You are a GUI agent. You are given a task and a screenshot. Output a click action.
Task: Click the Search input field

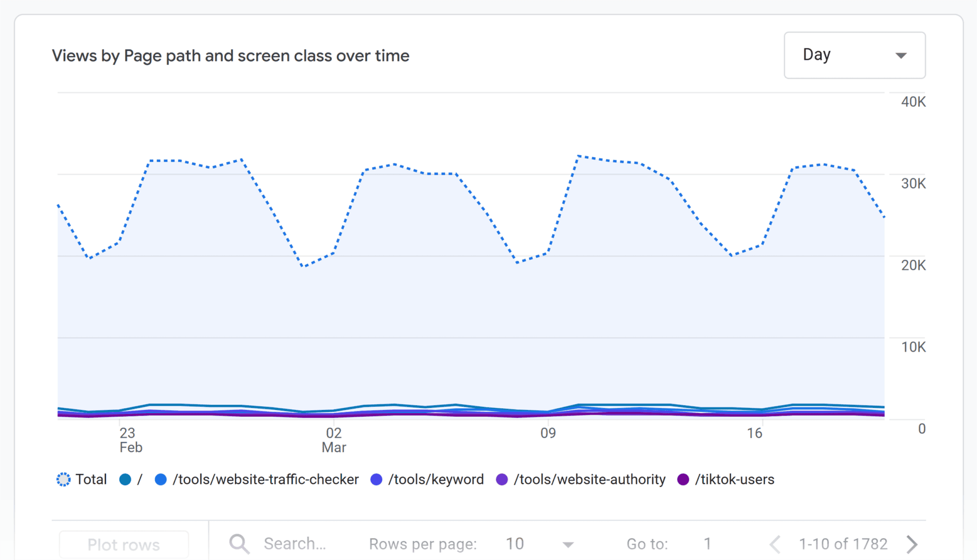pos(295,544)
